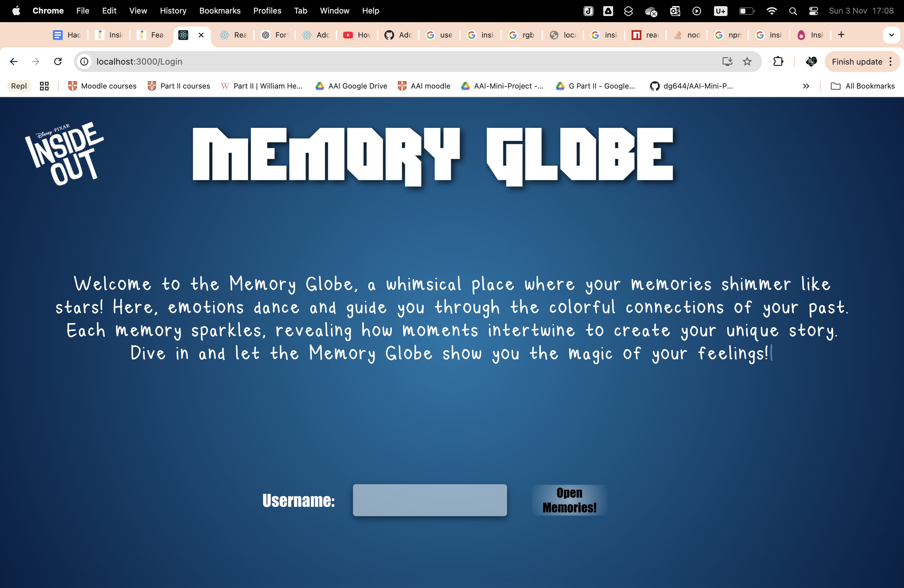The image size is (904, 588).
Task: Open the Extensions puzzle icon
Action: [x=778, y=62]
